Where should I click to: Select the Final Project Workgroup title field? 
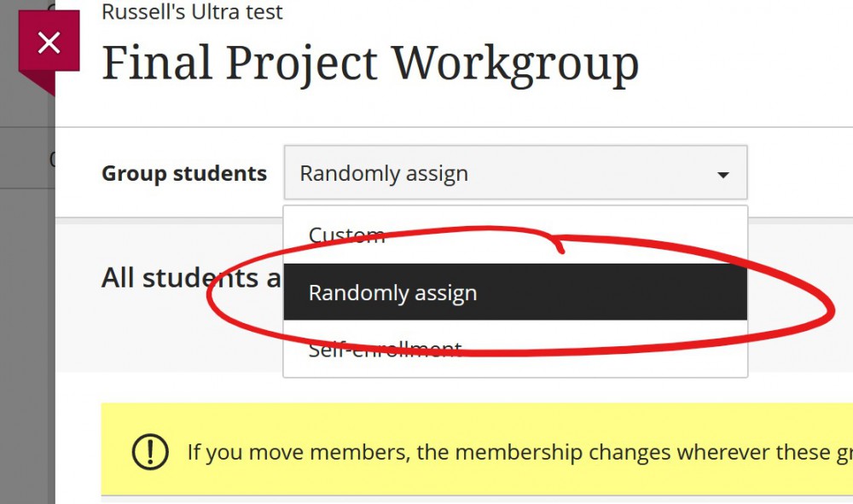click(x=370, y=62)
